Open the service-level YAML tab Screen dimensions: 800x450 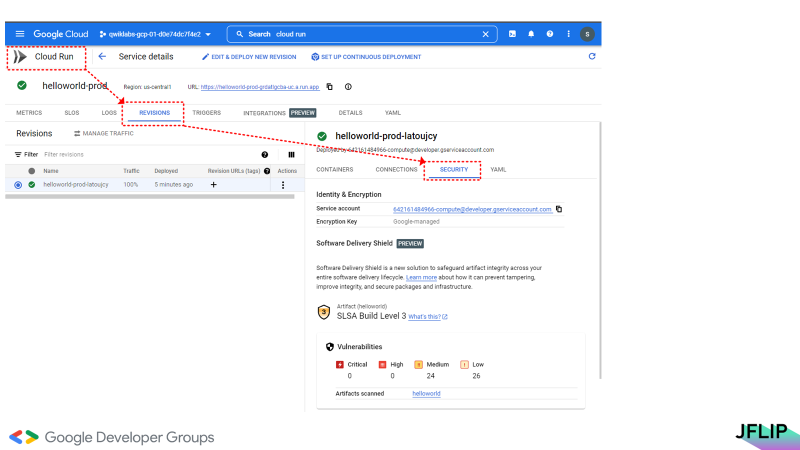(392, 113)
